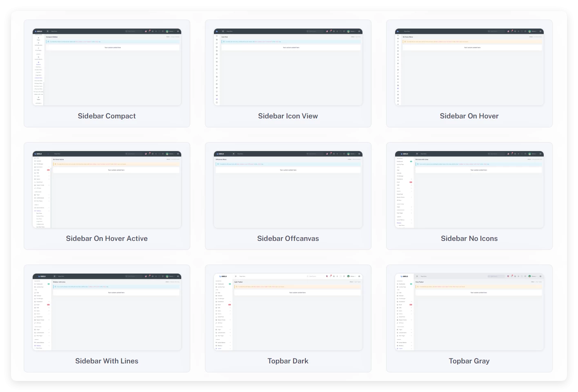This screenshot has height=392, width=578.
Task: Open the "Topbar Gray" title link
Action: coord(469,361)
